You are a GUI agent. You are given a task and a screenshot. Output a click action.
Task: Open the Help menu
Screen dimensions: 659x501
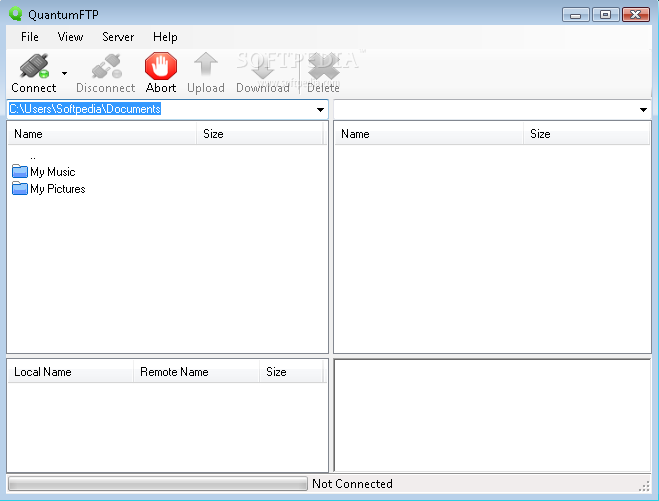click(165, 37)
